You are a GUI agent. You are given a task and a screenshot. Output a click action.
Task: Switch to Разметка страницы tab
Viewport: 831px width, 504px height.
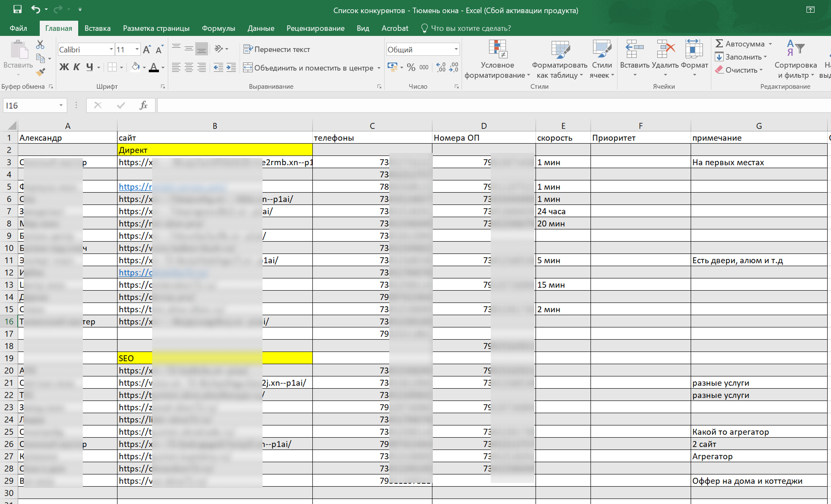[156, 28]
